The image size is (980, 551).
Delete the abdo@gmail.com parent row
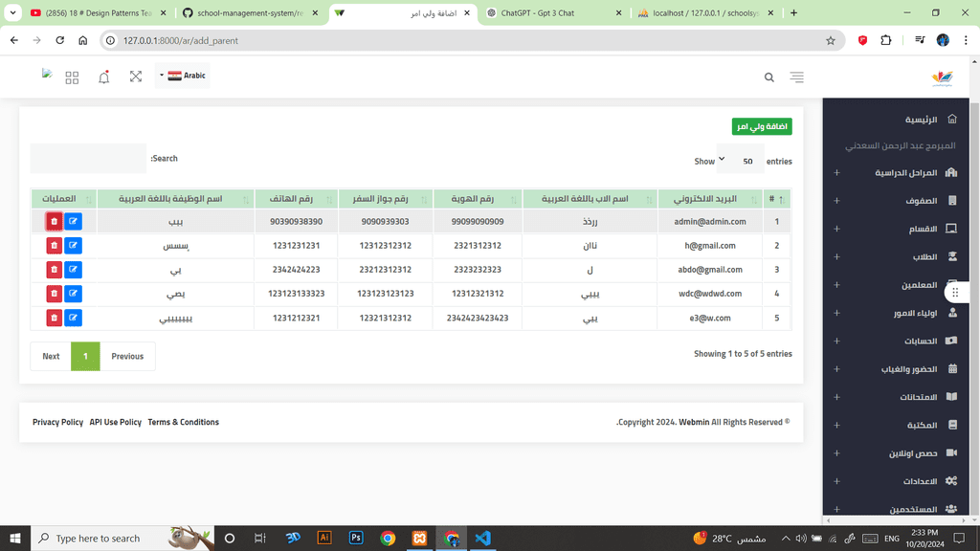coord(55,269)
